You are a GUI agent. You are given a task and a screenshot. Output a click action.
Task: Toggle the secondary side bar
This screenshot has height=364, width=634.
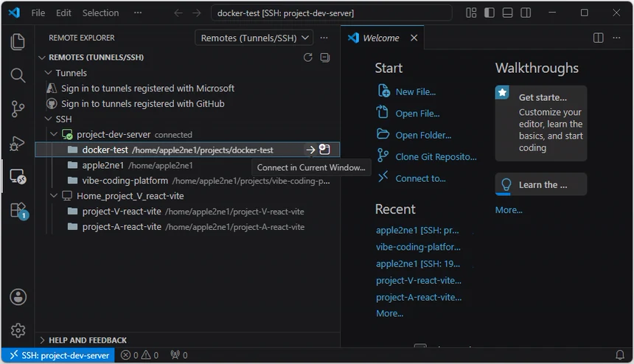click(x=526, y=13)
